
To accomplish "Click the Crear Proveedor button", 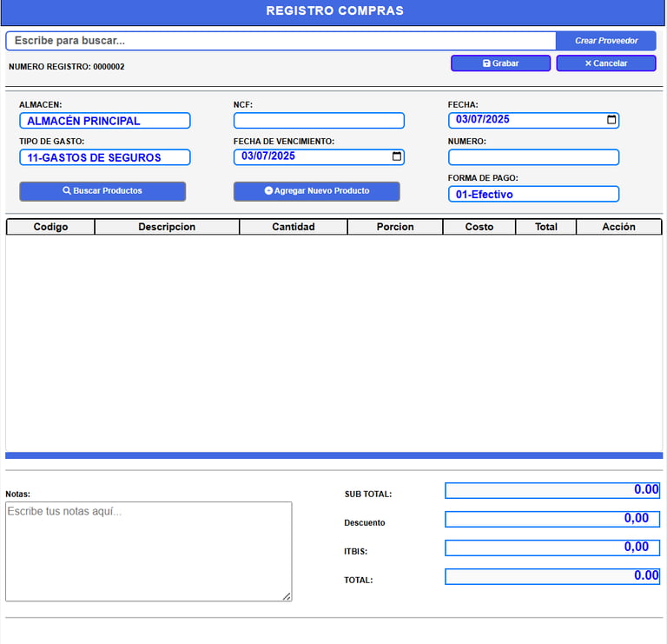I will (x=606, y=41).
